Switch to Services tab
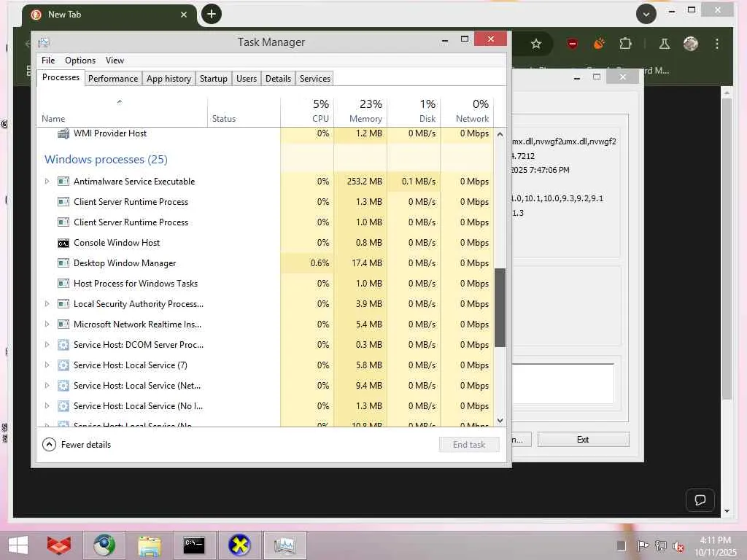Image resolution: width=747 pixels, height=560 pixels. tap(315, 79)
